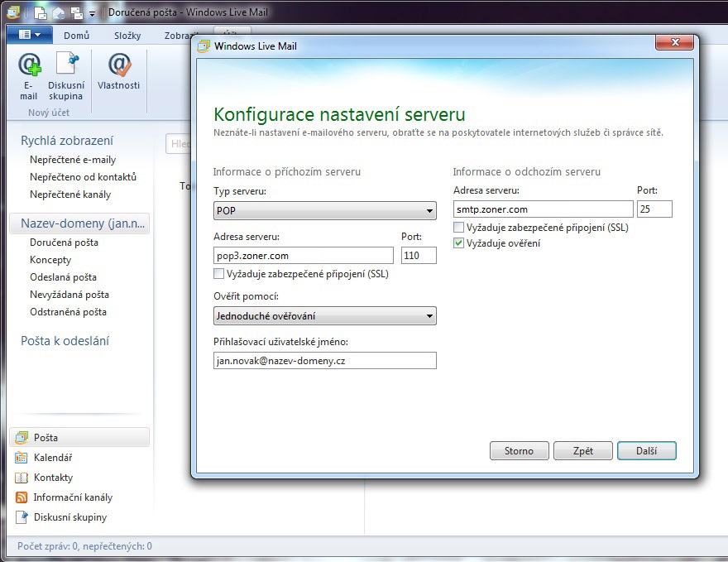Enable SSL for the incoming server
Image resolution: width=728 pixels, height=562 pixels.
(219, 274)
